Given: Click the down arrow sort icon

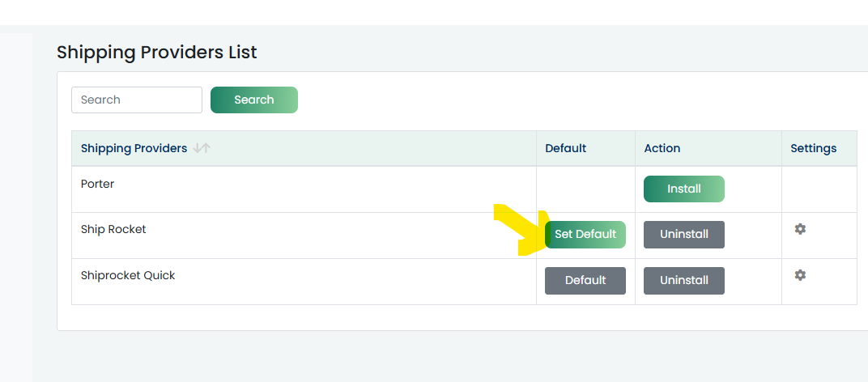Looking at the screenshot, I should pyautogui.click(x=198, y=148).
